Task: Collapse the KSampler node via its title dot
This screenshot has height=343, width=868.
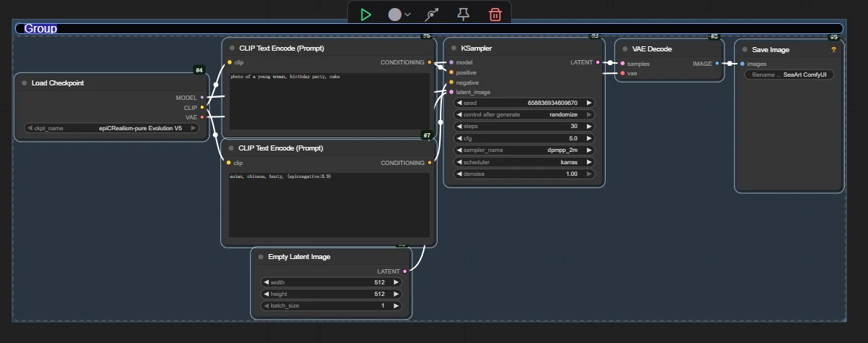Action: coord(452,48)
